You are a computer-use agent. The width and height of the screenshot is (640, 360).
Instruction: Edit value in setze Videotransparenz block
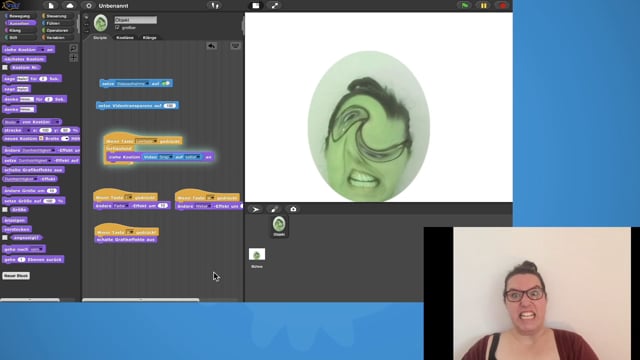(169, 106)
